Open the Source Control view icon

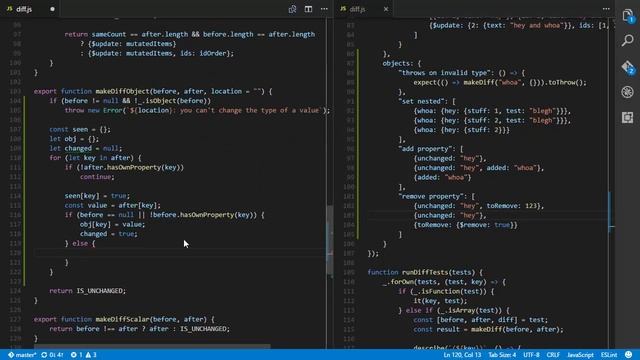[628, 67]
